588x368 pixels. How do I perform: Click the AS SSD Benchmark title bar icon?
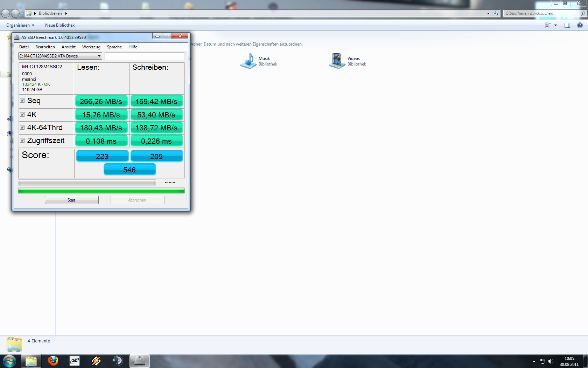pos(17,37)
